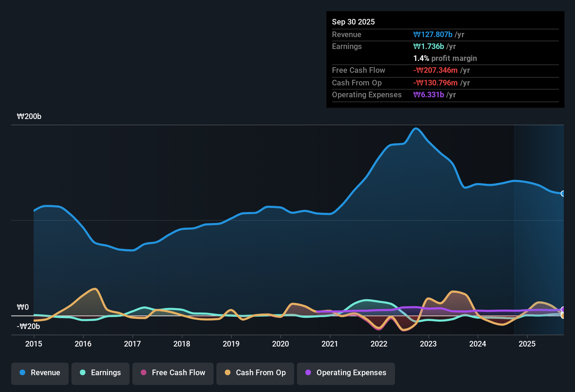Toggle Operating Expenses series visibility

pyautogui.click(x=346, y=373)
